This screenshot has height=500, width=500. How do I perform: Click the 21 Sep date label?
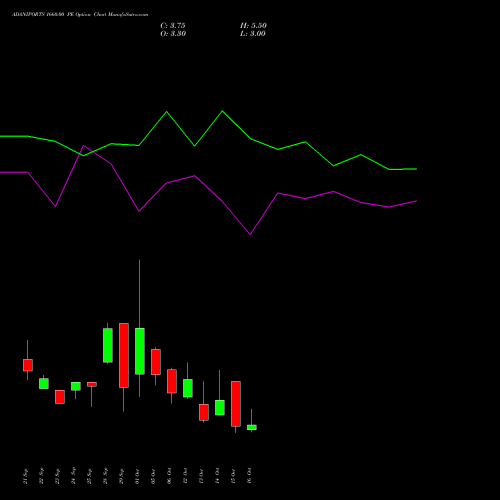26,476
